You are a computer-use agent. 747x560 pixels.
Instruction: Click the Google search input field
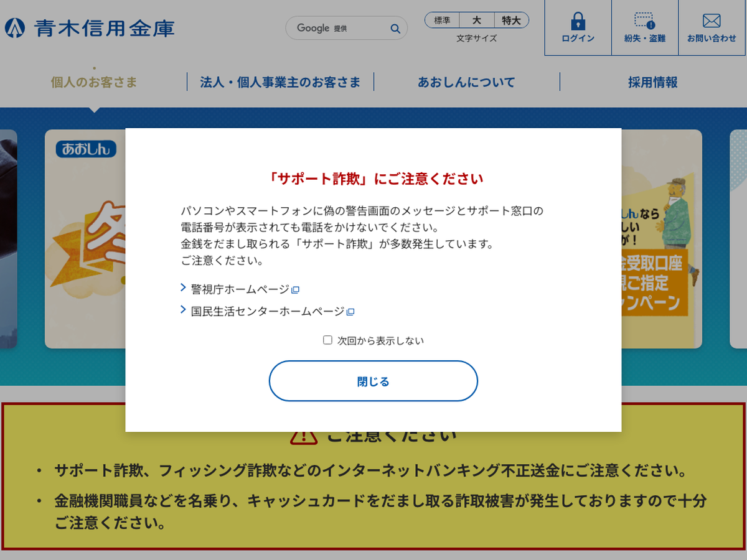(339, 29)
